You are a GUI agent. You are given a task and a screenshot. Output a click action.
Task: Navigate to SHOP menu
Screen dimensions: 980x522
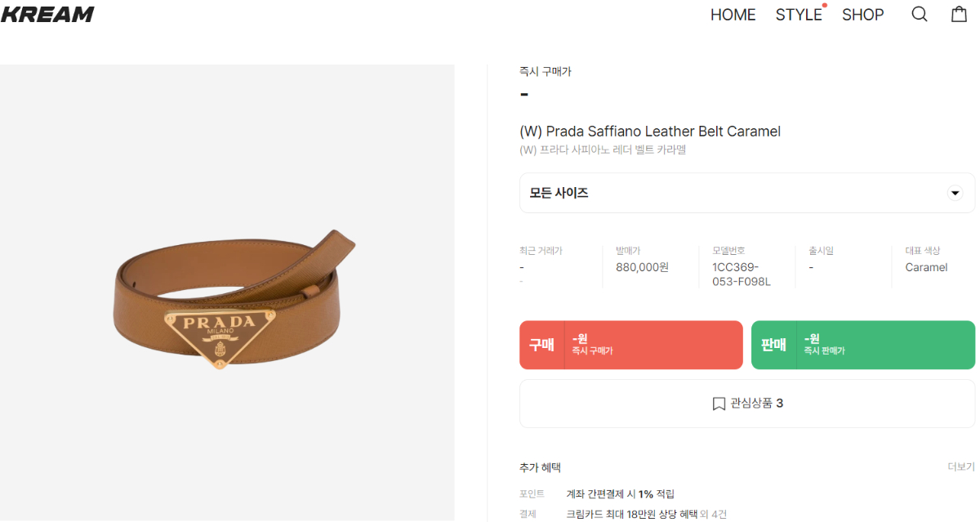coord(863,15)
